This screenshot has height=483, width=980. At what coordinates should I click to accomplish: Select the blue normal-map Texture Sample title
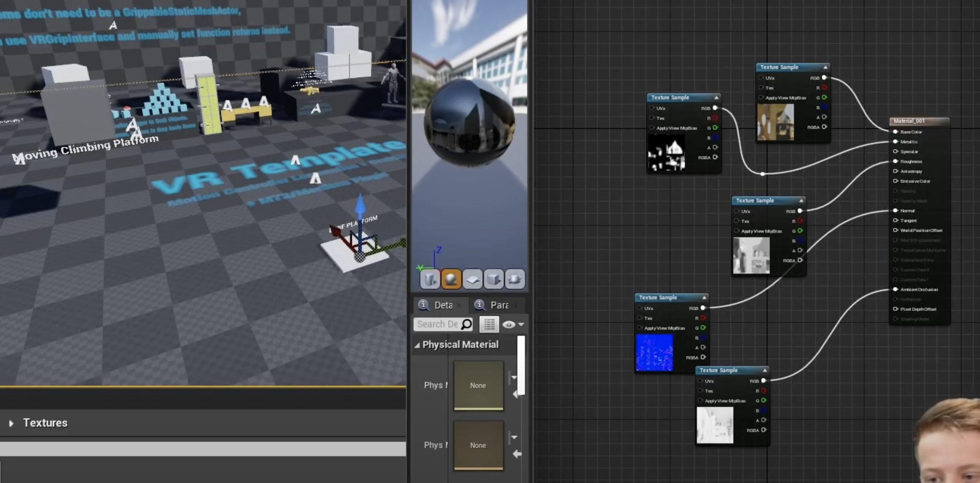tap(658, 298)
